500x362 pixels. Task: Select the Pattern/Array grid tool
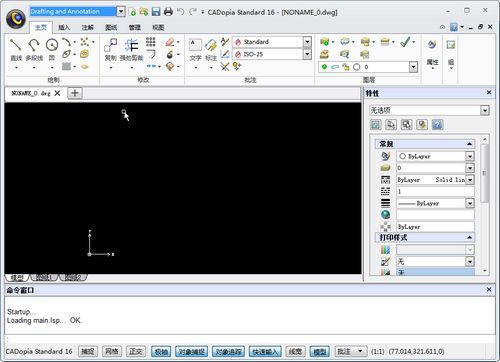150,42
